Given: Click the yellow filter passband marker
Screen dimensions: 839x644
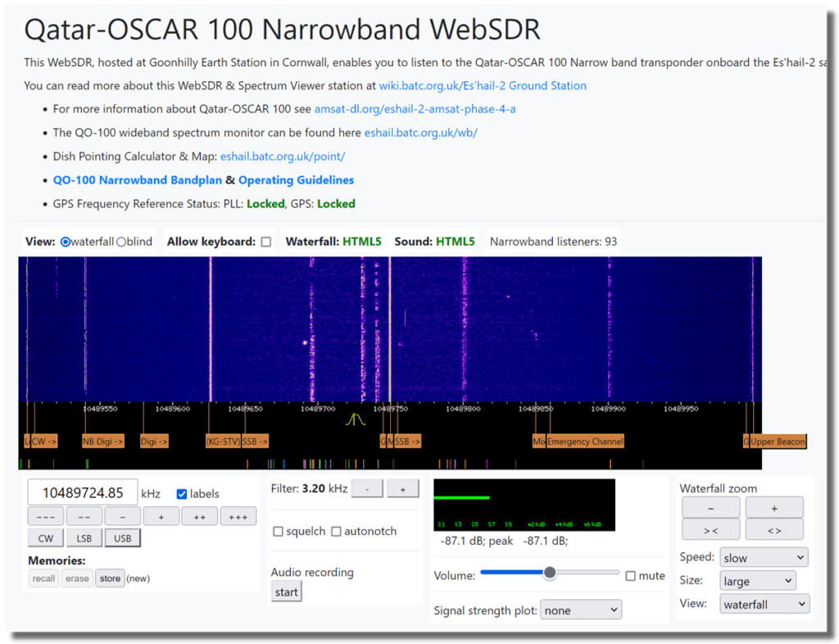Looking at the screenshot, I should pyautogui.click(x=356, y=420).
